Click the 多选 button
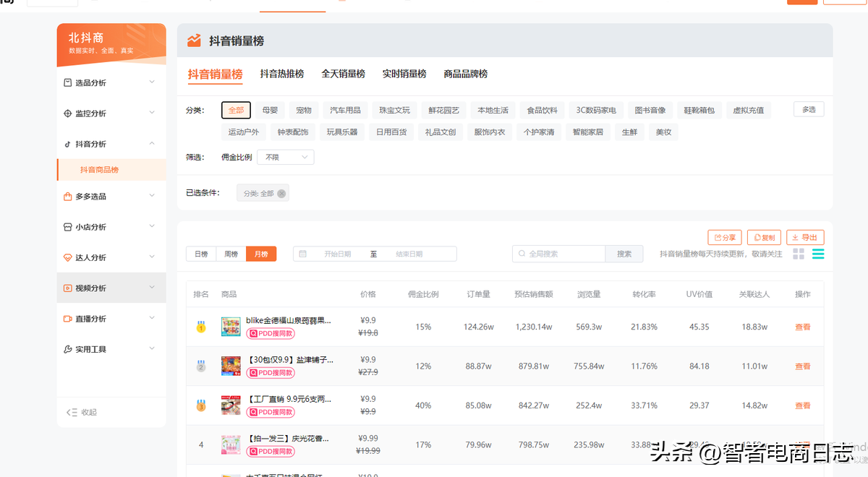Screen dimensions: 868x477 tap(809, 109)
